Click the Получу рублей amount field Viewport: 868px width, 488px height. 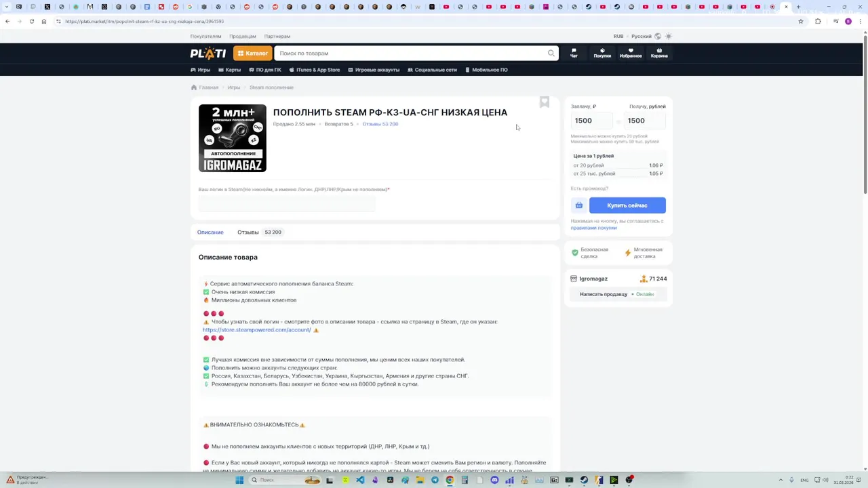click(644, 121)
